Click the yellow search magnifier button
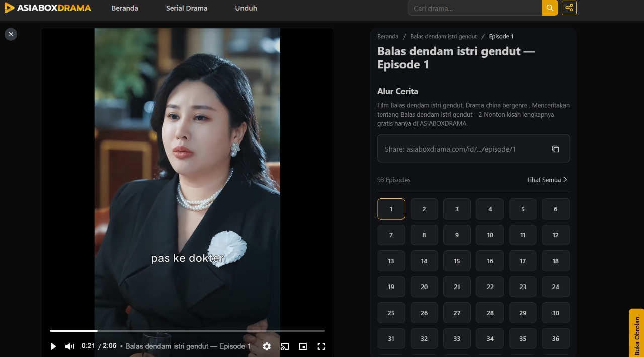The image size is (644, 357). [x=550, y=8]
